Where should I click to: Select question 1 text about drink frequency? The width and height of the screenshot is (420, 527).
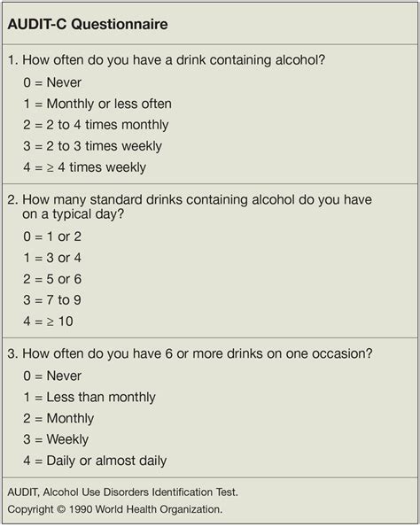[x=167, y=60]
